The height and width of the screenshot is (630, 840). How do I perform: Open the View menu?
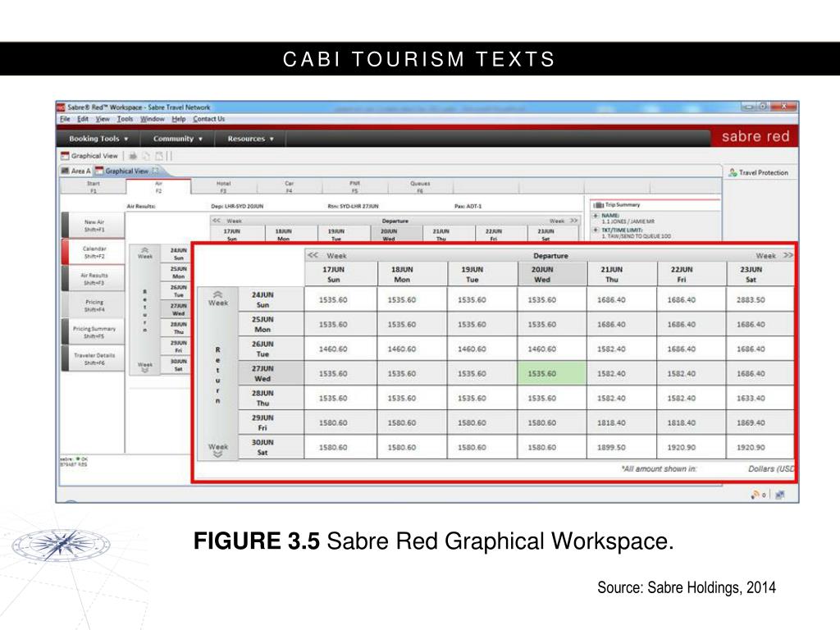click(x=103, y=119)
